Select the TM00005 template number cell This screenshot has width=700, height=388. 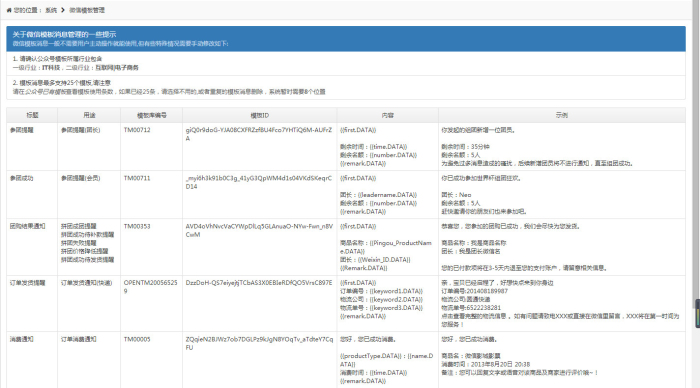click(137, 339)
